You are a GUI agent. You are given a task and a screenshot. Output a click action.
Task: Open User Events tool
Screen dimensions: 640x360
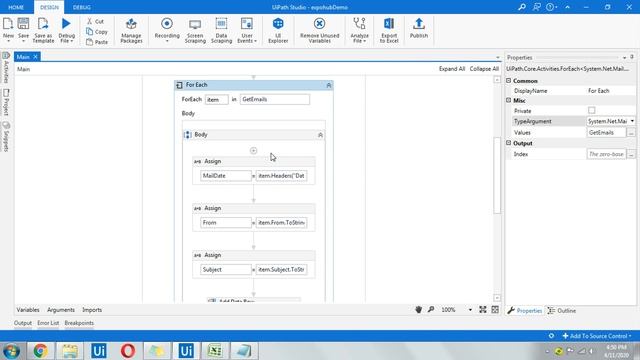[247, 30]
